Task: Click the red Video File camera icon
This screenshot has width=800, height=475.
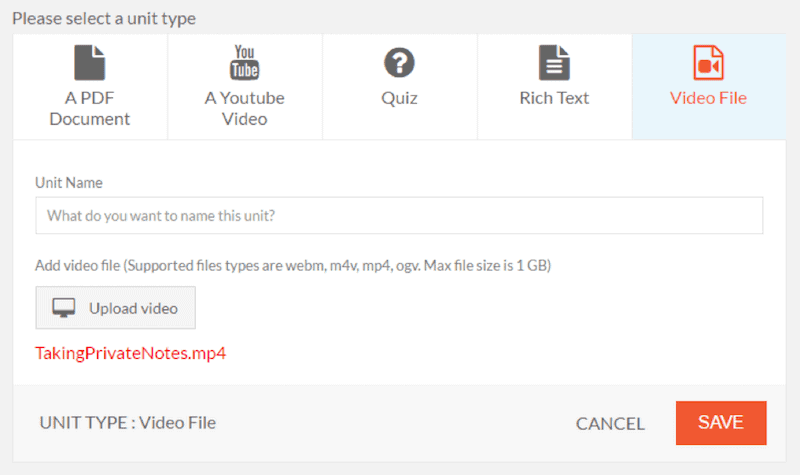Action: tap(708, 63)
